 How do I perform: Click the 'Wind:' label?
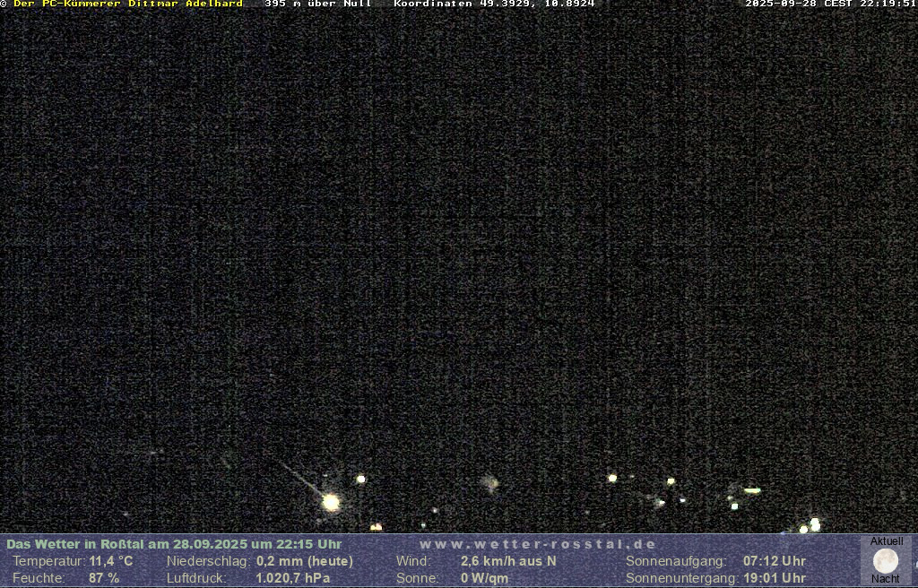[413, 561]
